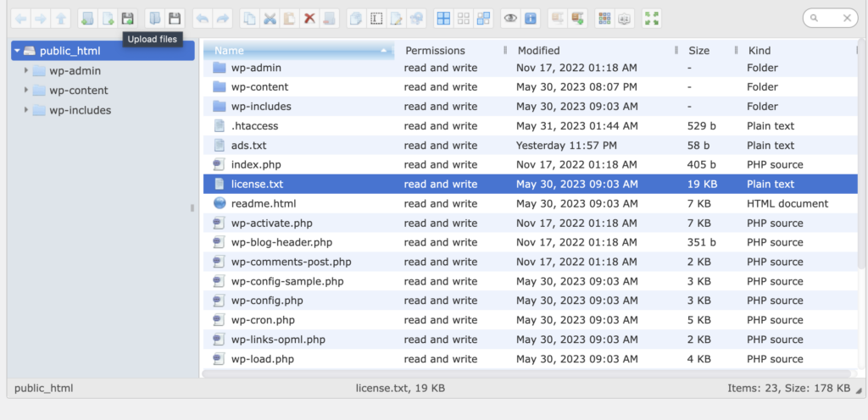Viewport: 868px width, 420px height.
Task: Click the Download floppy disk icon
Action: tap(175, 19)
